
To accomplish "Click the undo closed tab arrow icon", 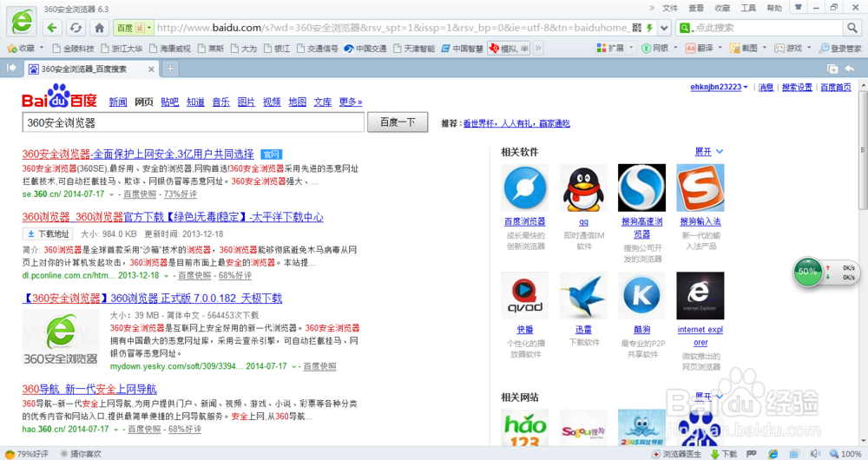I will 850,69.
